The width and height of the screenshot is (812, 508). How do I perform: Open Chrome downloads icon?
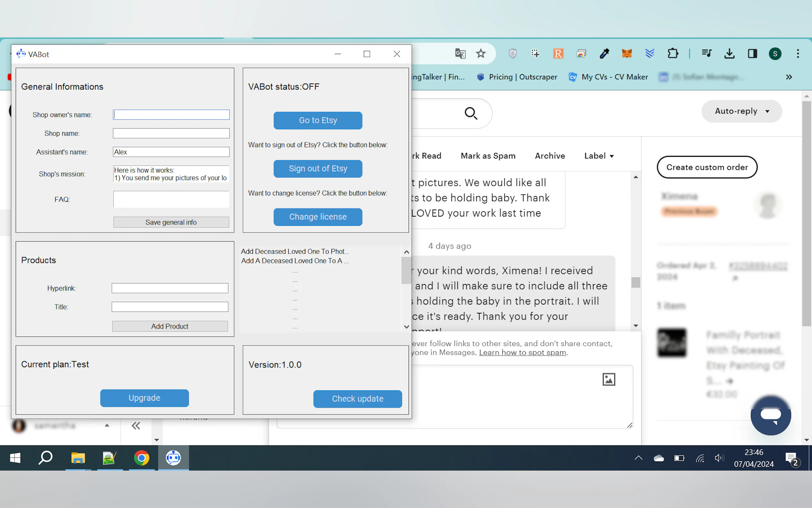click(729, 54)
